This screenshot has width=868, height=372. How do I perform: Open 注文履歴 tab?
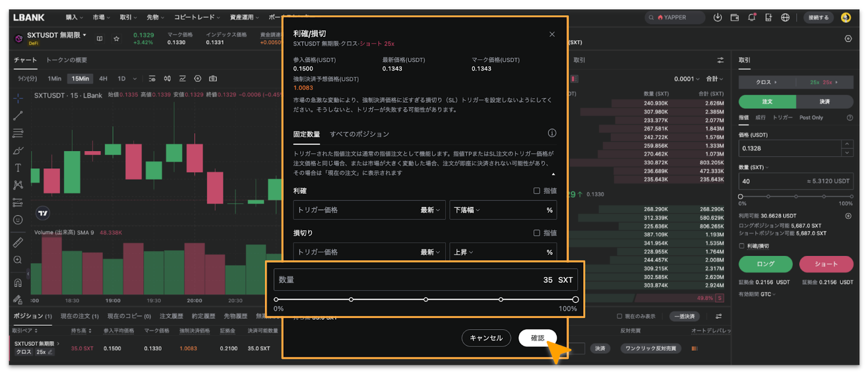(171, 316)
